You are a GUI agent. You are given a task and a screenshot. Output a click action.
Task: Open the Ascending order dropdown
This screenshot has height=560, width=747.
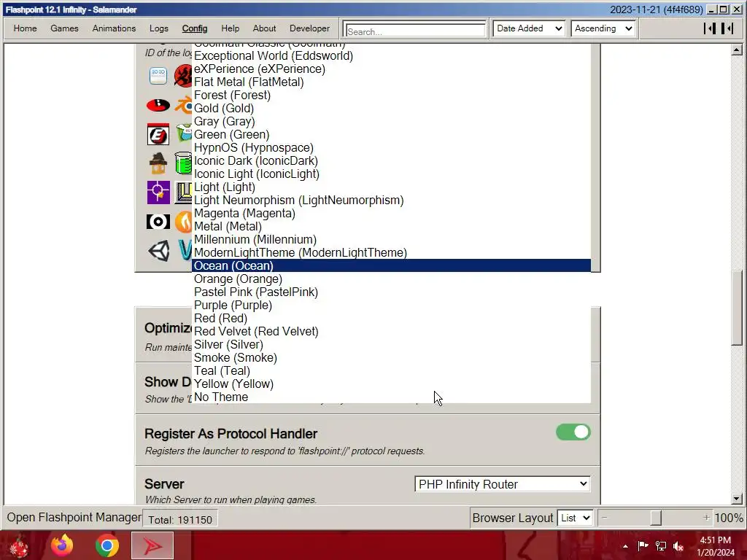coord(603,28)
